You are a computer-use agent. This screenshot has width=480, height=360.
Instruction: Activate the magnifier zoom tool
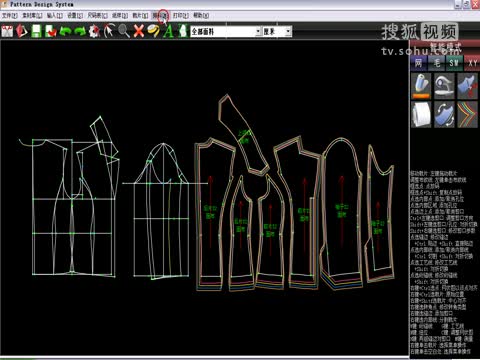[x=124, y=31]
